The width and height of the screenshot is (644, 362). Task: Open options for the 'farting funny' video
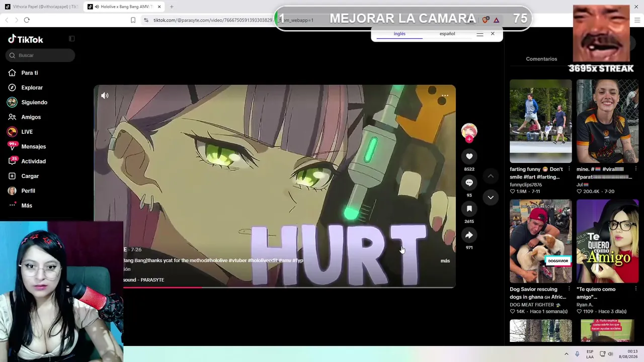569,169
